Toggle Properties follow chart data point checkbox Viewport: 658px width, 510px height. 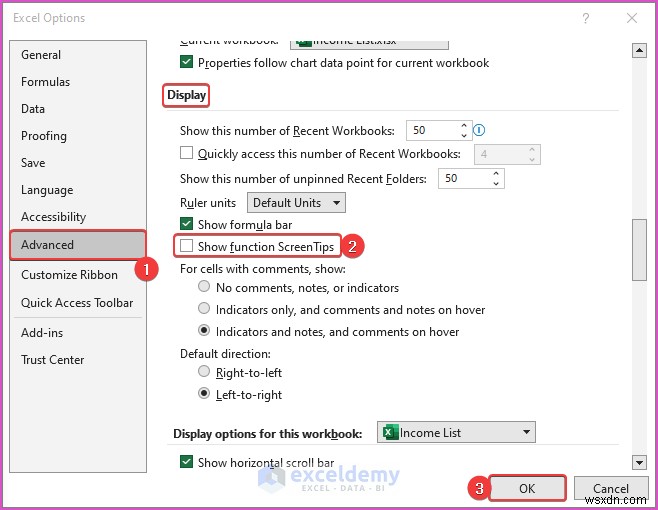[186, 62]
